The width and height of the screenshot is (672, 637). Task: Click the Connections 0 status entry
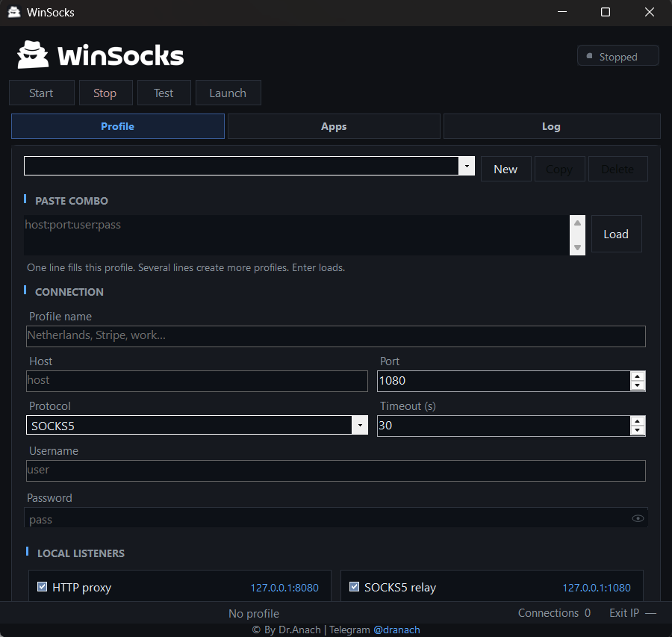[x=554, y=613]
